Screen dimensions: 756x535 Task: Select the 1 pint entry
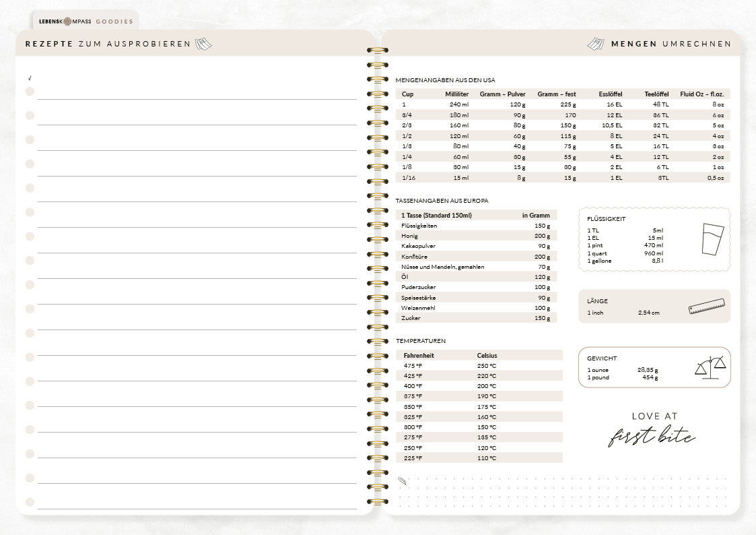tap(595, 245)
